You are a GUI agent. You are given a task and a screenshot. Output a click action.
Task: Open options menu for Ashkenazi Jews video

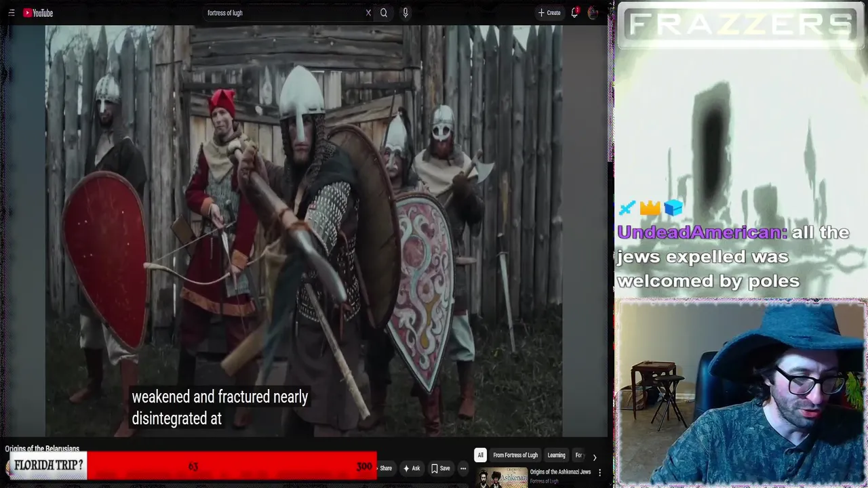pos(599,472)
